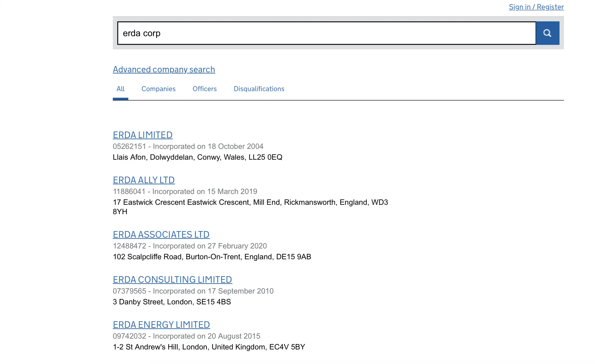Select address '102 Scalpcliffe Road, Burton-On-Trent'
Viewport: 595px width, 364px height.
click(212, 257)
